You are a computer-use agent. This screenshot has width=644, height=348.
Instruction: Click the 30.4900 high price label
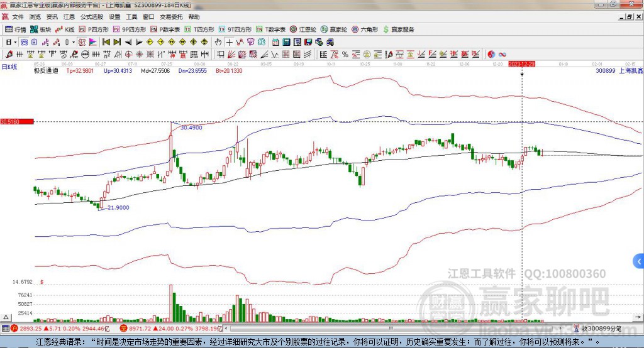tap(191, 128)
